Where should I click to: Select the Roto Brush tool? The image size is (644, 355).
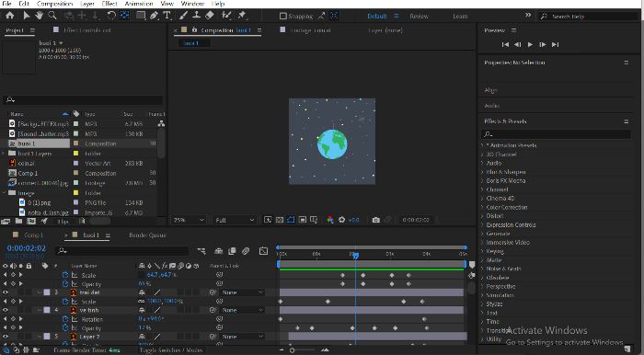pyautogui.click(x=226, y=16)
